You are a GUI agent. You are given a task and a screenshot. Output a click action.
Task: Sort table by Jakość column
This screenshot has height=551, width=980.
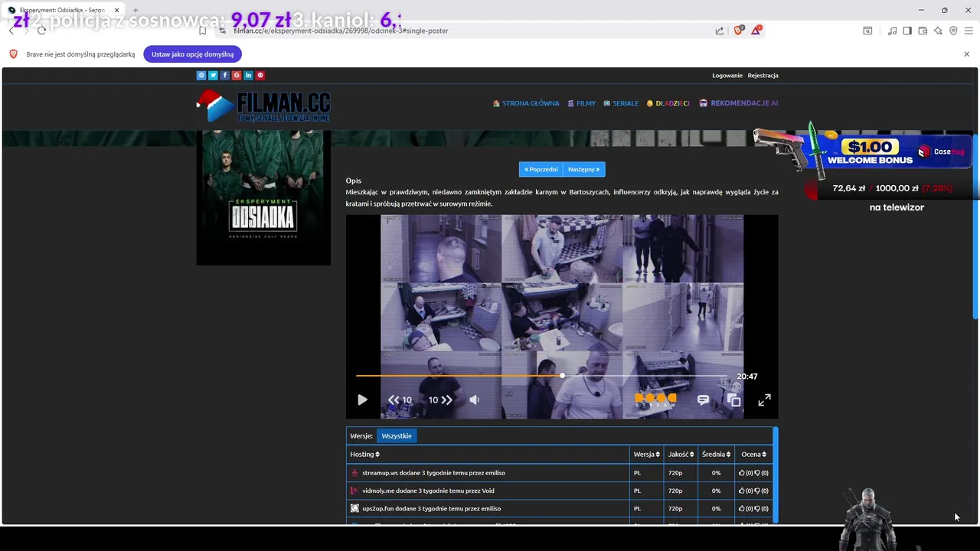681,454
